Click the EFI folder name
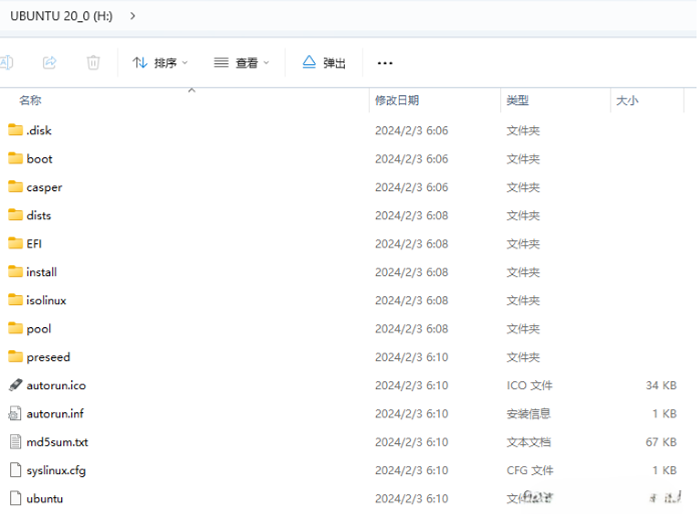 [x=34, y=244]
